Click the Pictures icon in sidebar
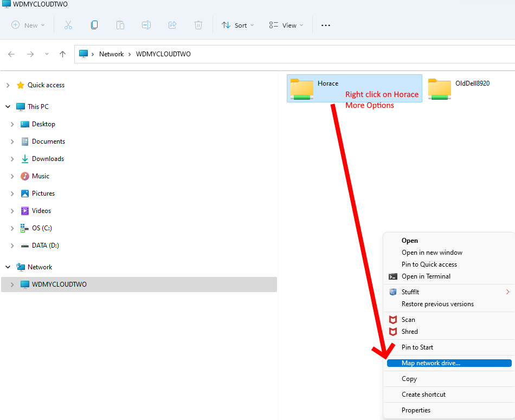Screen dimensions: 515x420 point(24,193)
